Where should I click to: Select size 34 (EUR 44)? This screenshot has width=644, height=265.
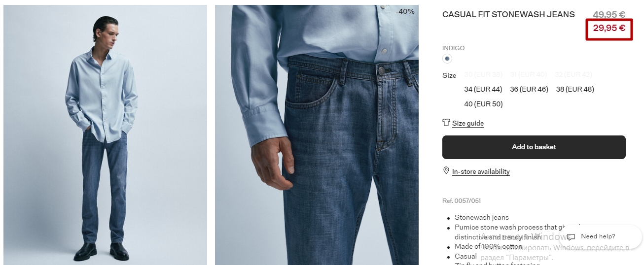click(483, 89)
